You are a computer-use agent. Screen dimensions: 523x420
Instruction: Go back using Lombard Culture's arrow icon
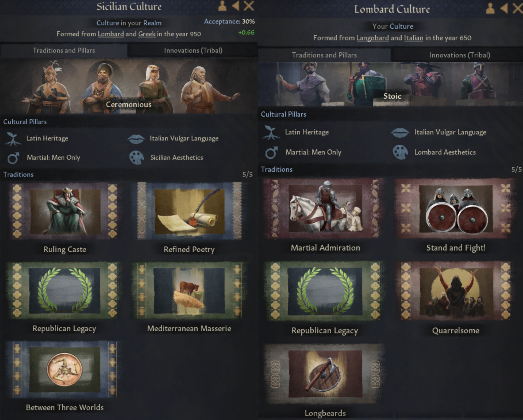pyautogui.click(x=504, y=8)
